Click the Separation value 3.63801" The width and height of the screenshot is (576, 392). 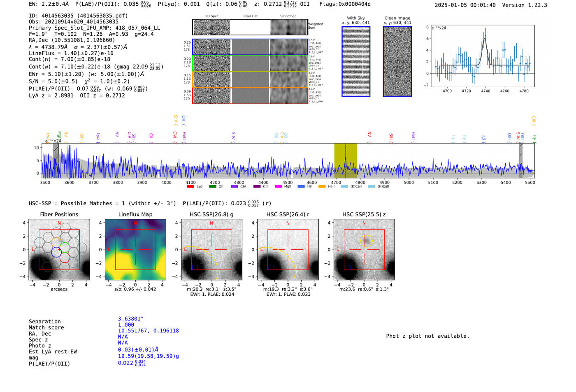tap(131, 319)
